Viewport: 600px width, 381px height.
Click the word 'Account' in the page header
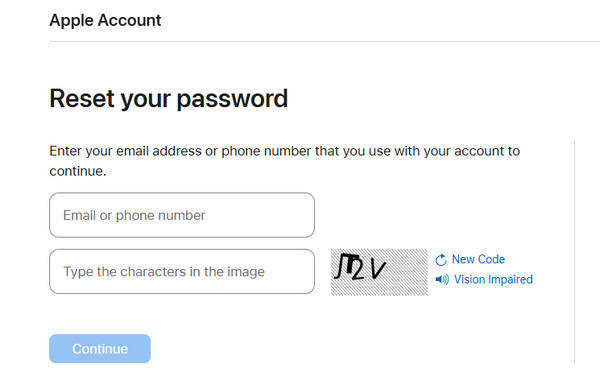point(129,20)
